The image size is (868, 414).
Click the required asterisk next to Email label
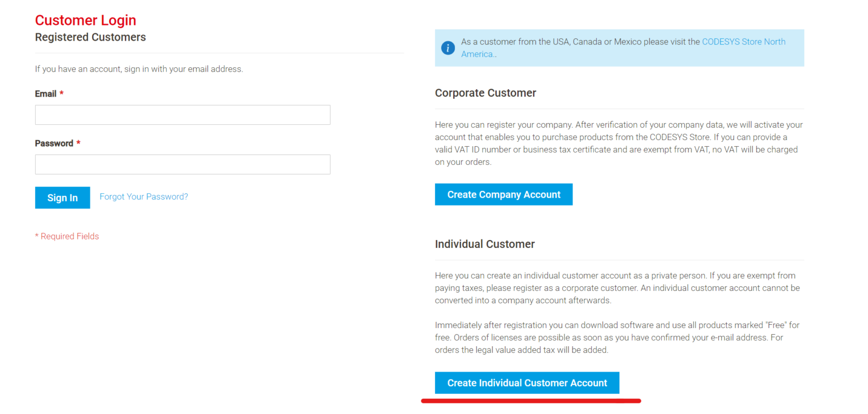60,93
